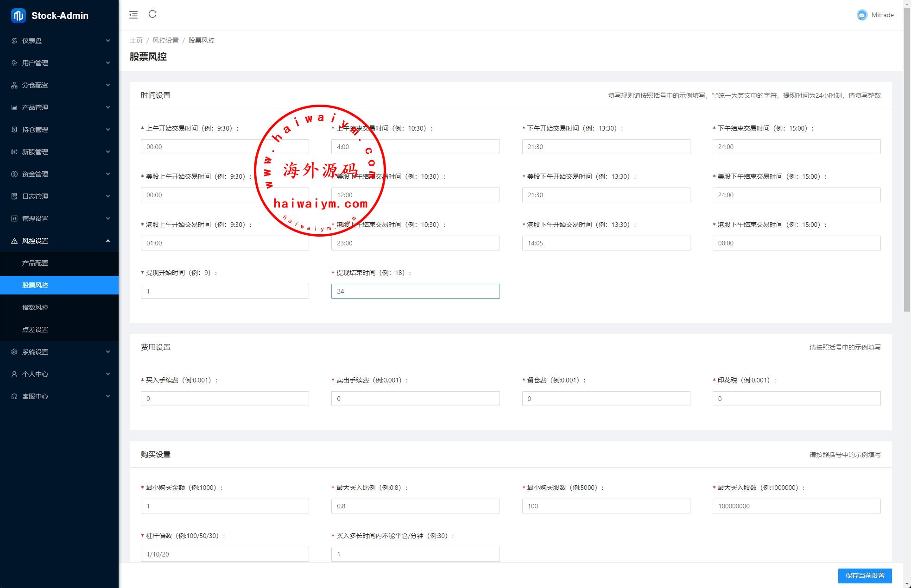This screenshot has width=911, height=588.
Task: Click the 系统设置 gear icon
Action: pyautogui.click(x=14, y=352)
